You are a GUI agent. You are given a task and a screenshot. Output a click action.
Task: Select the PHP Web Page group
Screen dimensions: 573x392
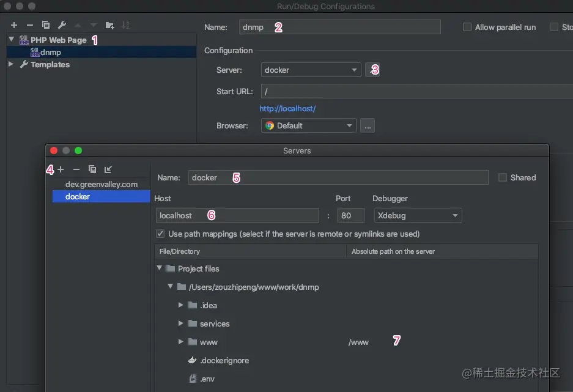58,40
